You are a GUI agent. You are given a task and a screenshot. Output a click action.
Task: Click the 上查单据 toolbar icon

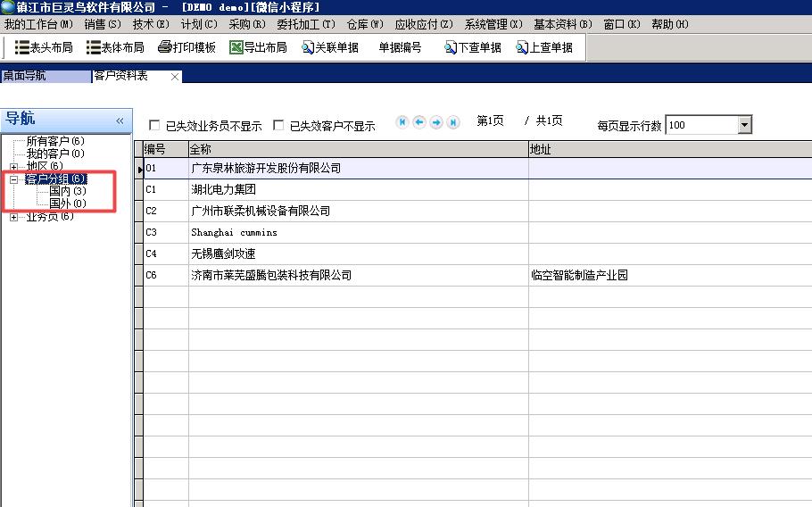(x=523, y=47)
